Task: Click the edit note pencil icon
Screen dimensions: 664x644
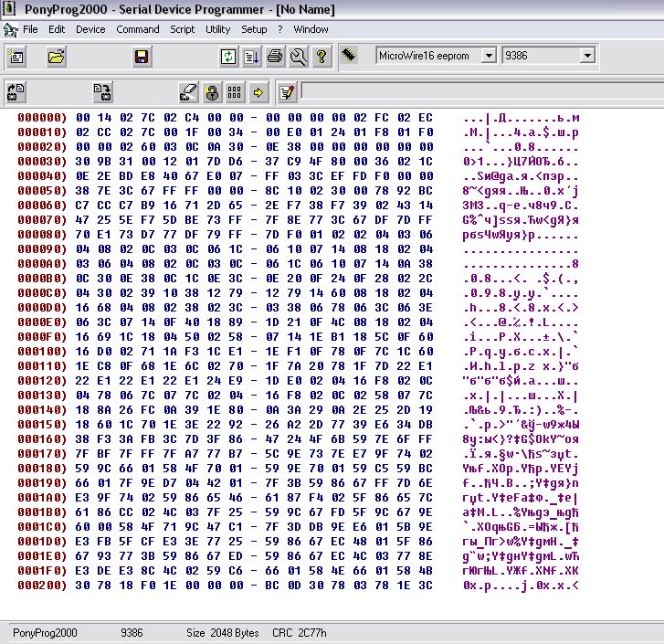Action: (x=287, y=92)
